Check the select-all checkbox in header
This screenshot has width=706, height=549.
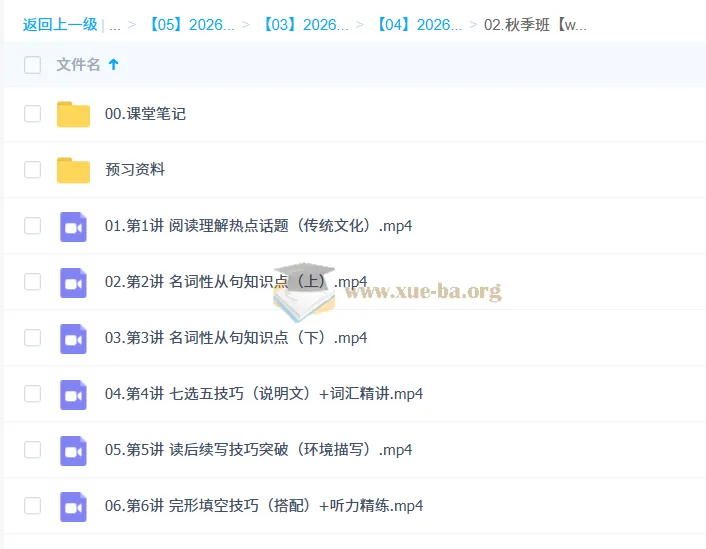click(32, 65)
